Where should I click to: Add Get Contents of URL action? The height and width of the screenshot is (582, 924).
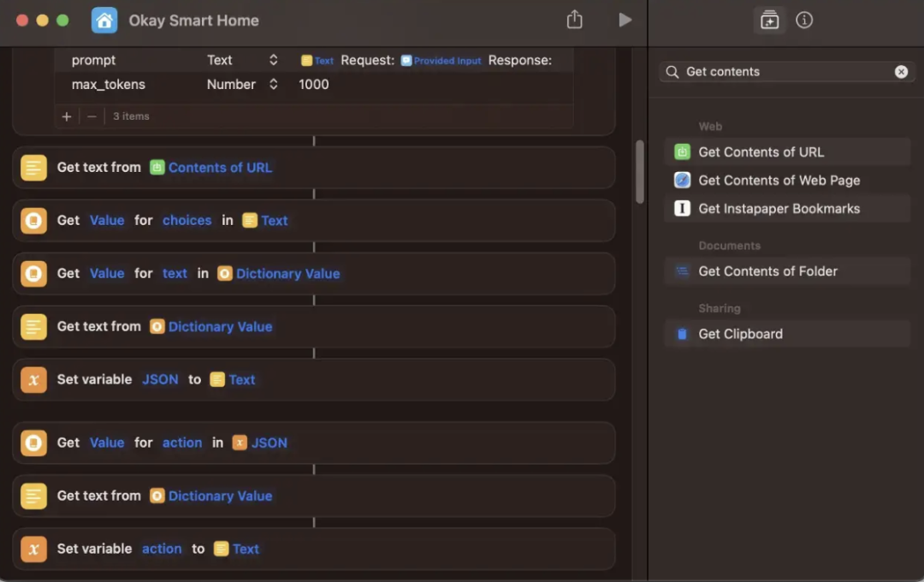click(787, 152)
